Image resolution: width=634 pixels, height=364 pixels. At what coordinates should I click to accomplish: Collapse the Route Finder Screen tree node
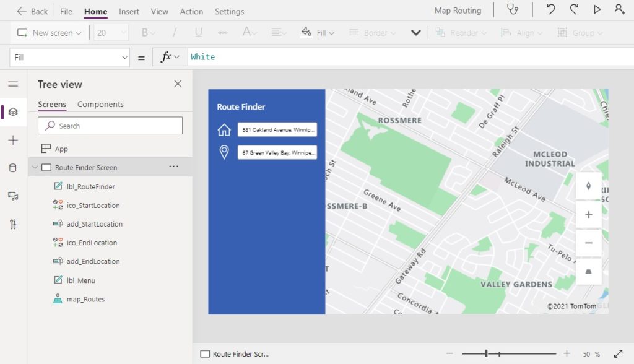pyautogui.click(x=35, y=167)
